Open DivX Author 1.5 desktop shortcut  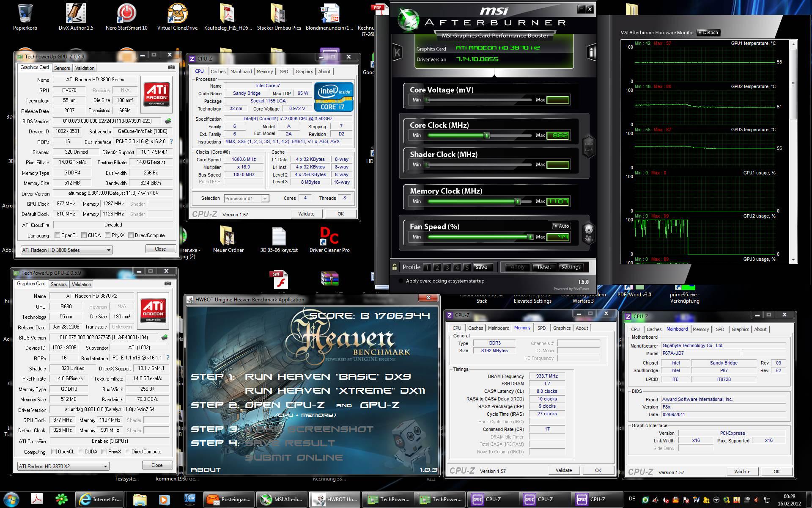[x=76, y=16]
